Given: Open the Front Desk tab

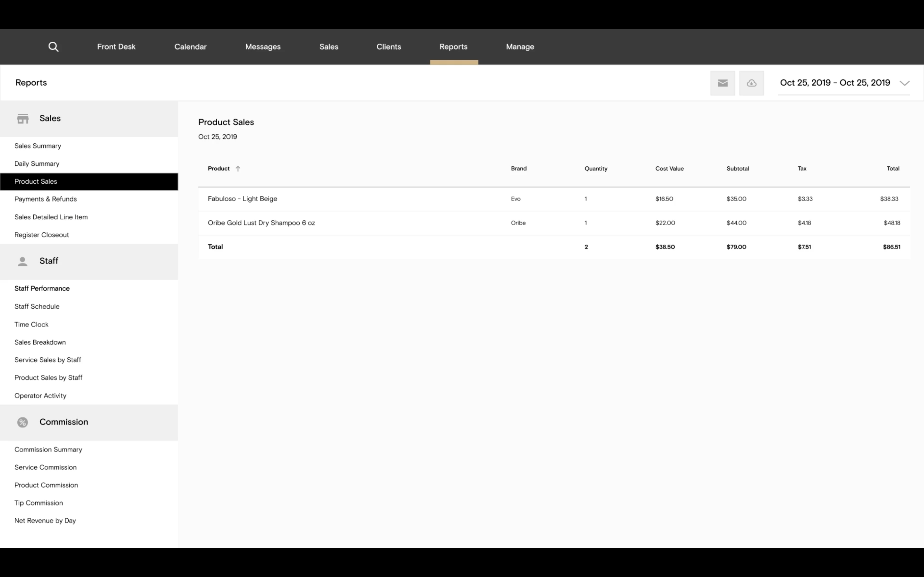Looking at the screenshot, I should pos(116,46).
